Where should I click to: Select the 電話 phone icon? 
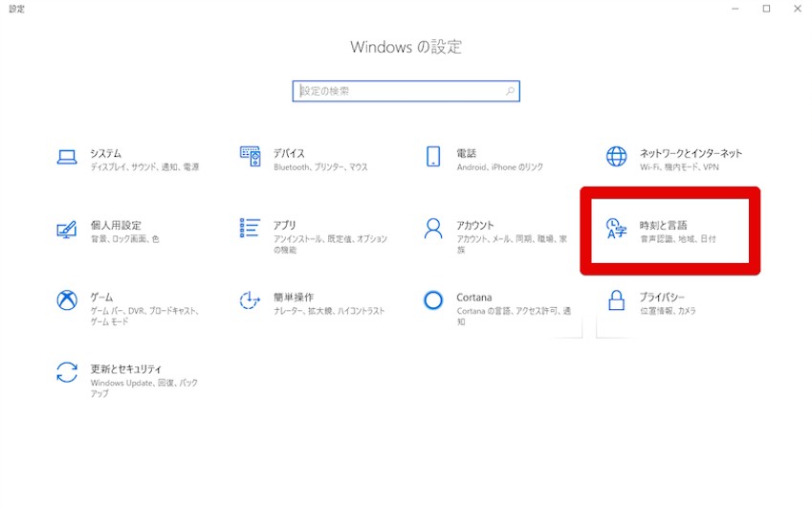433,157
